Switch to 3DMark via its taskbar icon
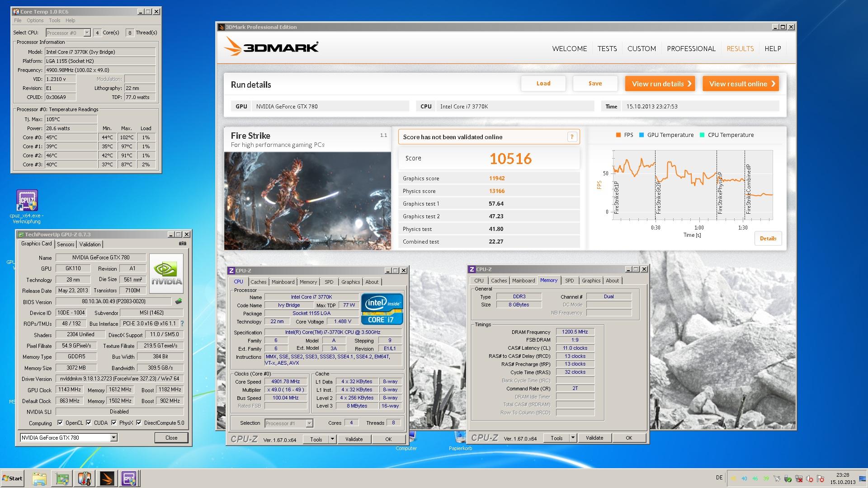Screen dimensions: 868x488 click(x=107, y=479)
